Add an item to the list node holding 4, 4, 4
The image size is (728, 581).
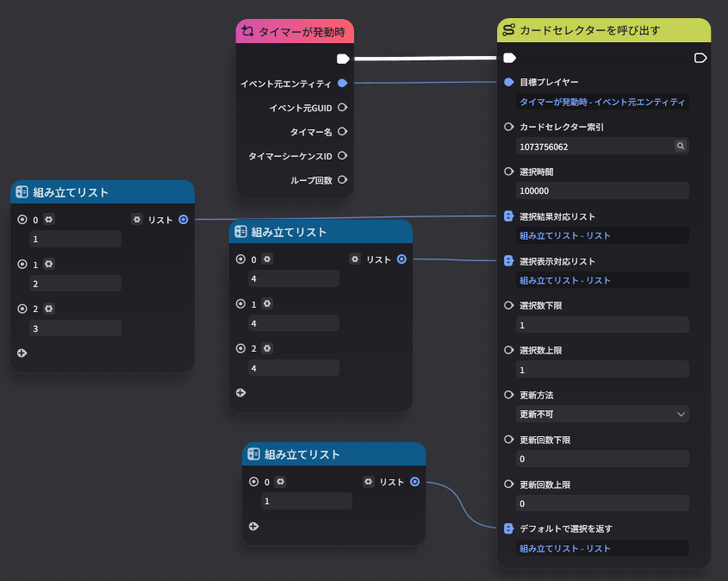click(240, 393)
